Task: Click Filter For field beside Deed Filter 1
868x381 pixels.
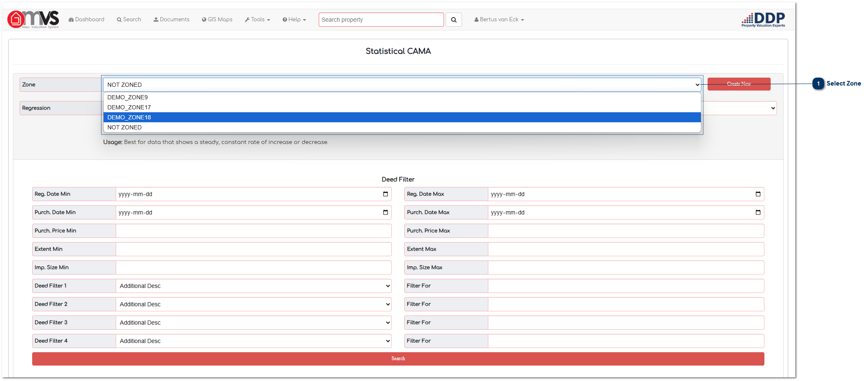Action: tap(626, 286)
